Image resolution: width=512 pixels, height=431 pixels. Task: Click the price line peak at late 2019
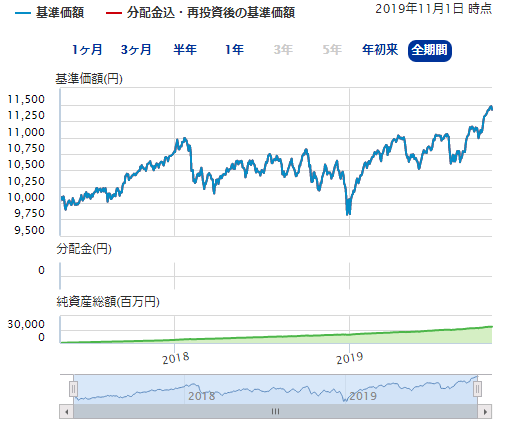tap(491, 107)
